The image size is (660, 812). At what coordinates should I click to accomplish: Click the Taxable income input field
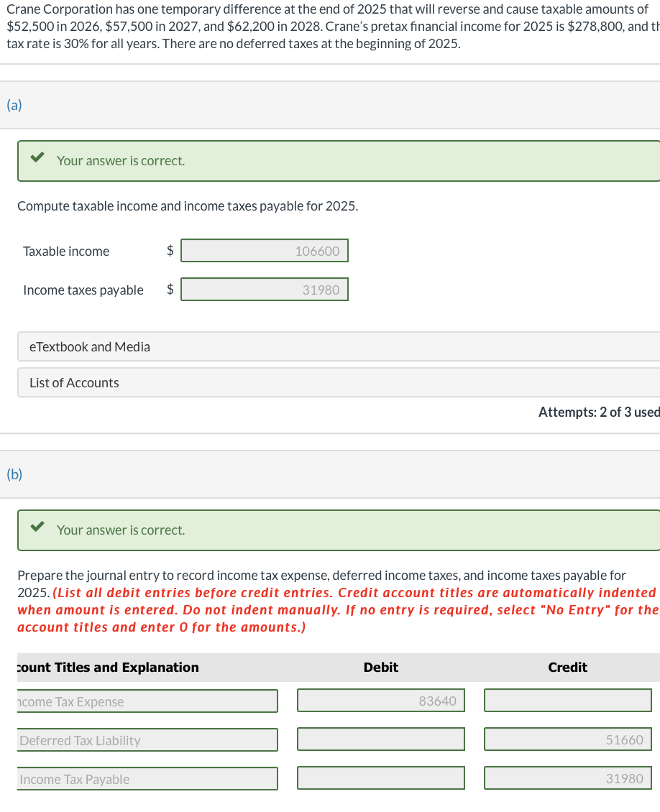pos(264,251)
